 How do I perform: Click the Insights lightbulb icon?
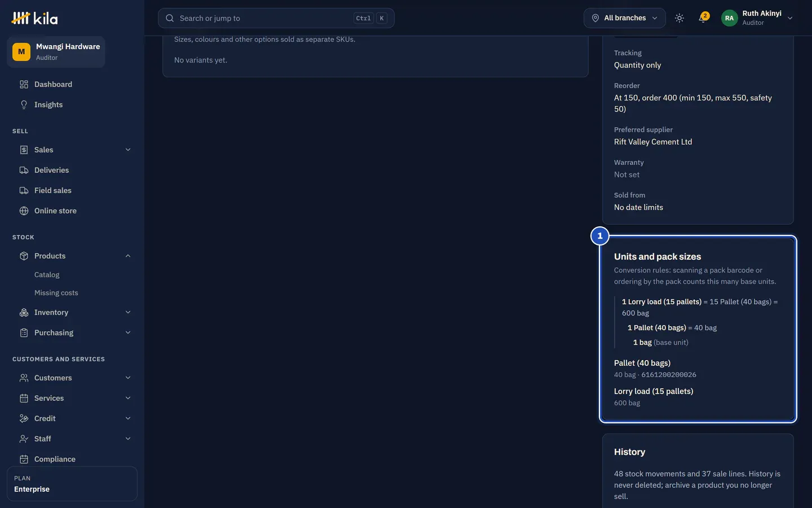[x=24, y=104]
